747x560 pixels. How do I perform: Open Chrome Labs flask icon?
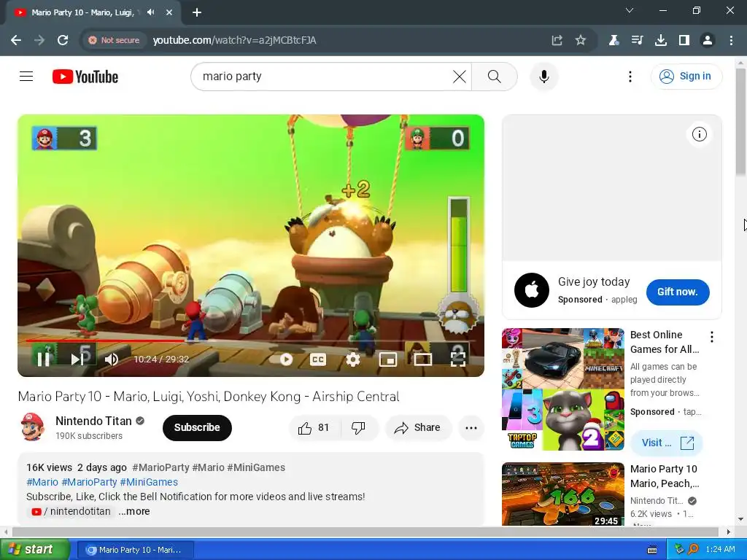pyautogui.click(x=614, y=40)
